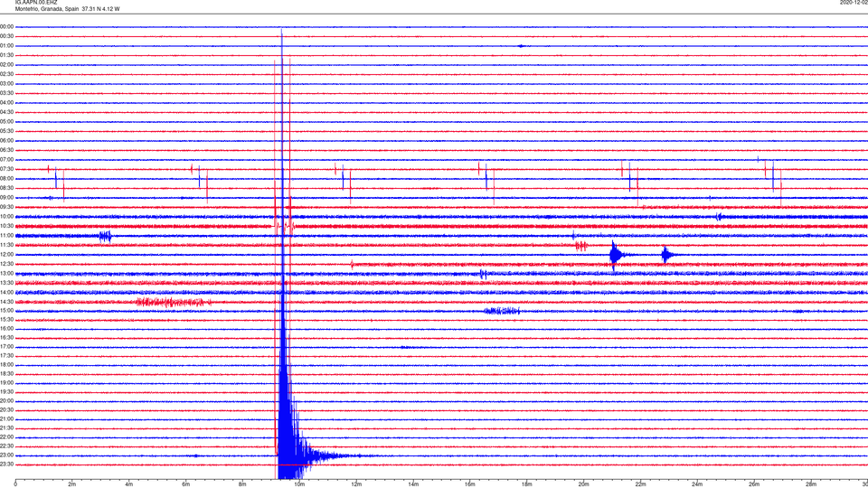Click the 00:30 time row label
The height and width of the screenshot is (488, 868).
(6, 36)
